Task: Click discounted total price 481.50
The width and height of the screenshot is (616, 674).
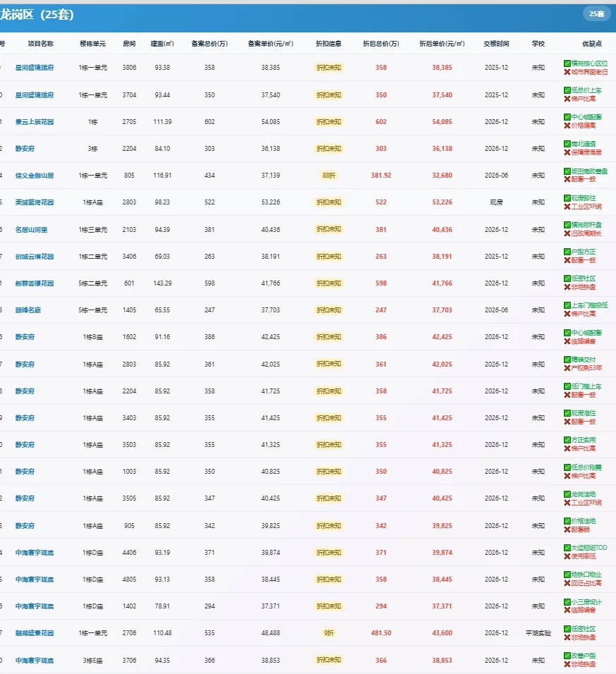Action: click(381, 632)
